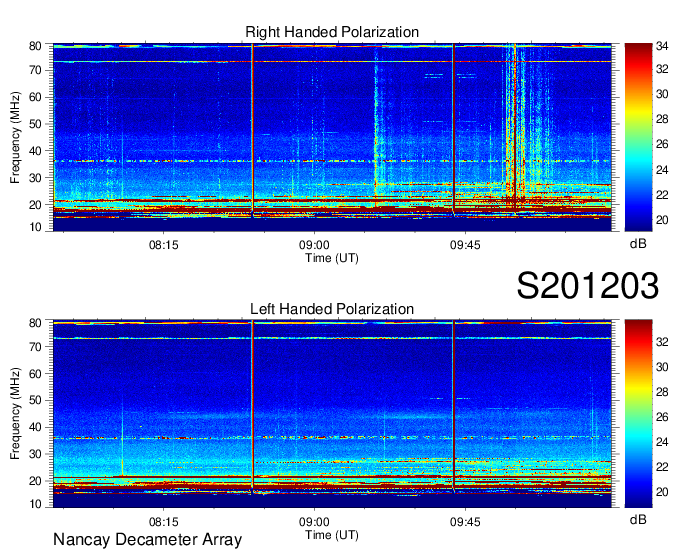Click the top plot's dB color bar
Screen dimensions: 680x552
(638, 137)
